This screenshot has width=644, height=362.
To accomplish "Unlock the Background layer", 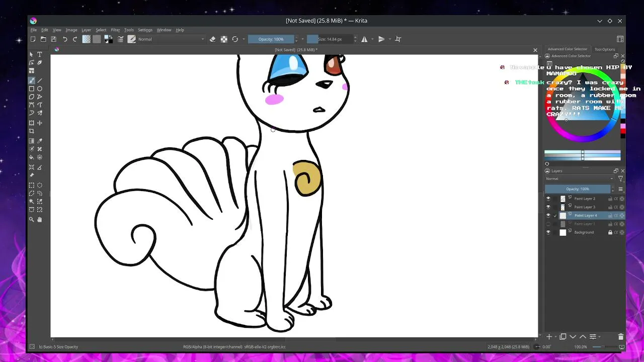I will click(x=610, y=232).
